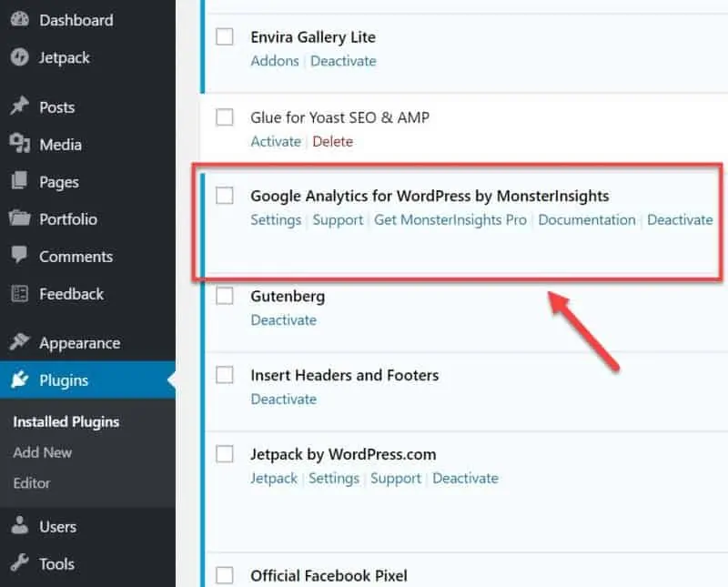This screenshot has height=587, width=728.
Task: Click the Jetpack link under Jetpack by WordPress.com
Action: click(274, 478)
